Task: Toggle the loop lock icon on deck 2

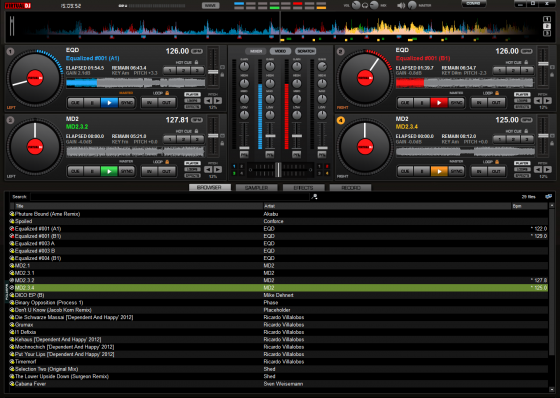Action: click(x=496, y=93)
